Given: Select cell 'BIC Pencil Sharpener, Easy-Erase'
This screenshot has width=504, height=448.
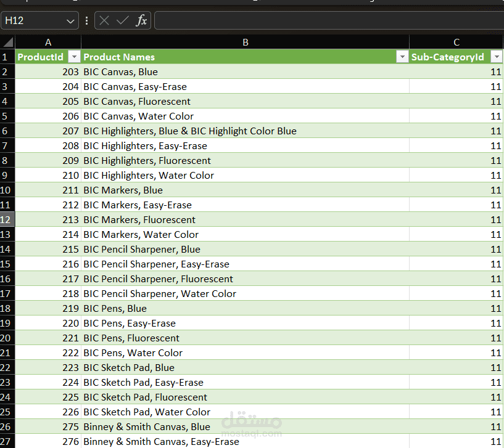Looking at the screenshot, I should (x=246, y=264).
